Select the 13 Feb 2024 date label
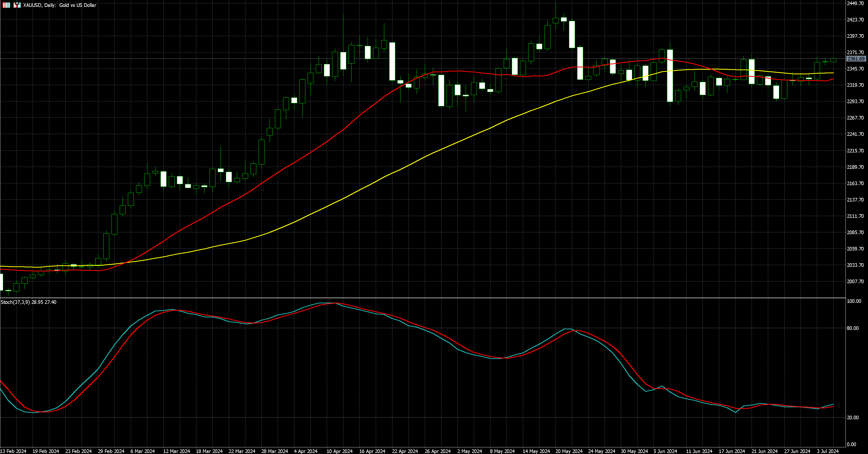This screenshot has height=454, width=868. [14, 451]
